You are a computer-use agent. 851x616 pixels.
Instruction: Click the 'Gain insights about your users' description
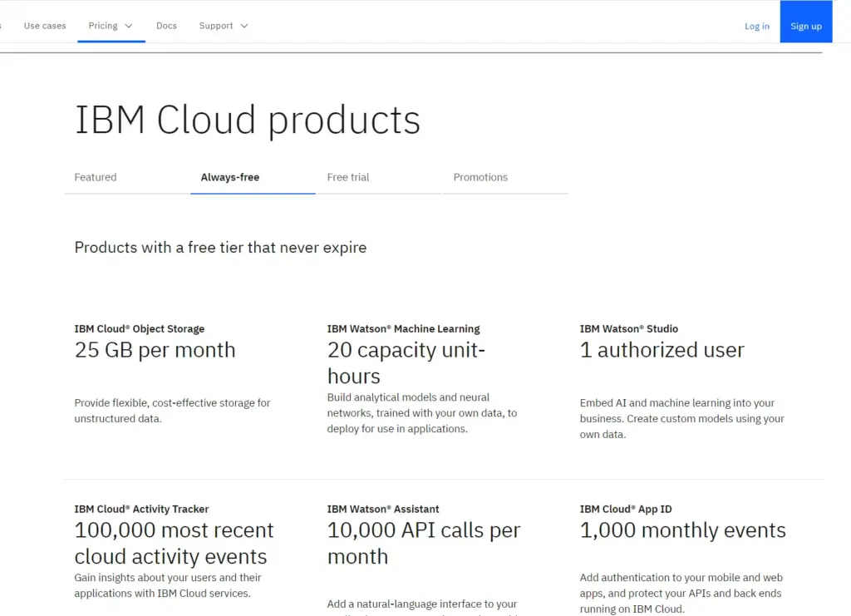(168, 585)
